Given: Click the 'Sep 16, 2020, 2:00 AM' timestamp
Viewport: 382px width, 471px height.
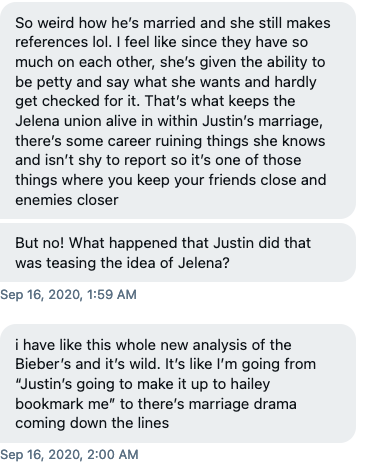Looking at the screenshot, I should click(x=69, y=455).
